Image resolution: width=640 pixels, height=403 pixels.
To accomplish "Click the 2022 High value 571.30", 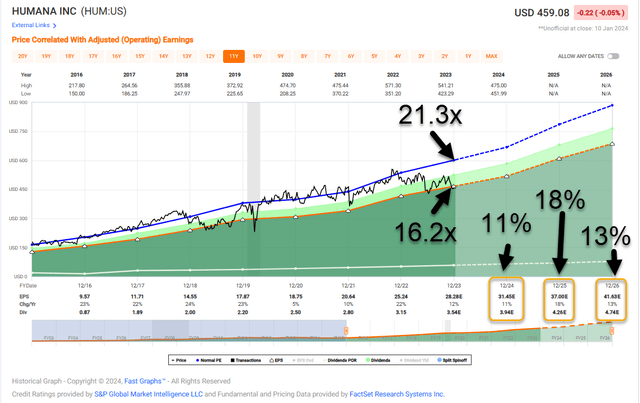I will (x=393, y=86).
